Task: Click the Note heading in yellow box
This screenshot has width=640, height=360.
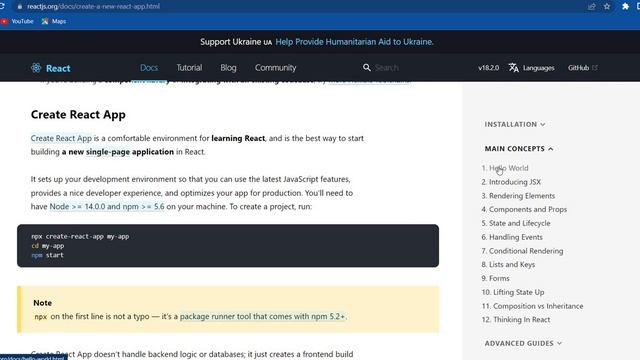Action: pyautogui.click(x=42, y=303)
